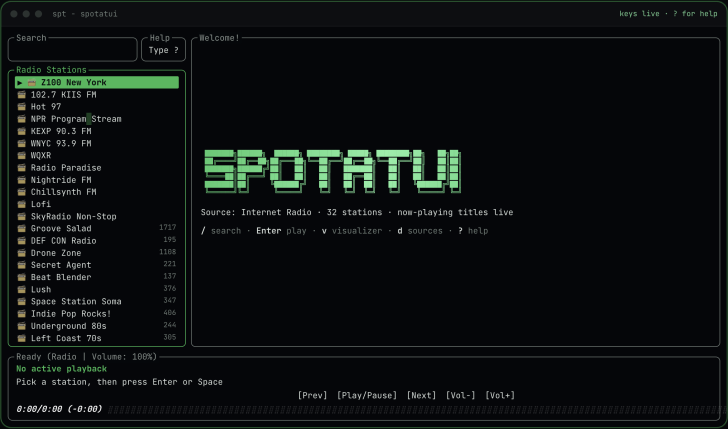Click the radio icon beside Left Coast 70s
This screenshot has height=429, width=728.
pos(21,338)
